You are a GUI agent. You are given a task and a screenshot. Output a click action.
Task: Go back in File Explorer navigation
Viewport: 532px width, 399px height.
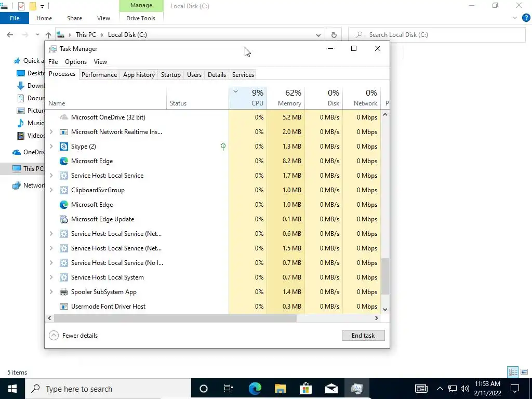pyautogui.click(x=10, y=35)
